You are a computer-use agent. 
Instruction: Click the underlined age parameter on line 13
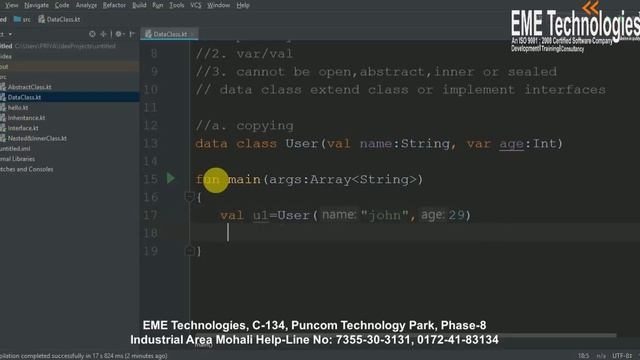tap(511, 144)
